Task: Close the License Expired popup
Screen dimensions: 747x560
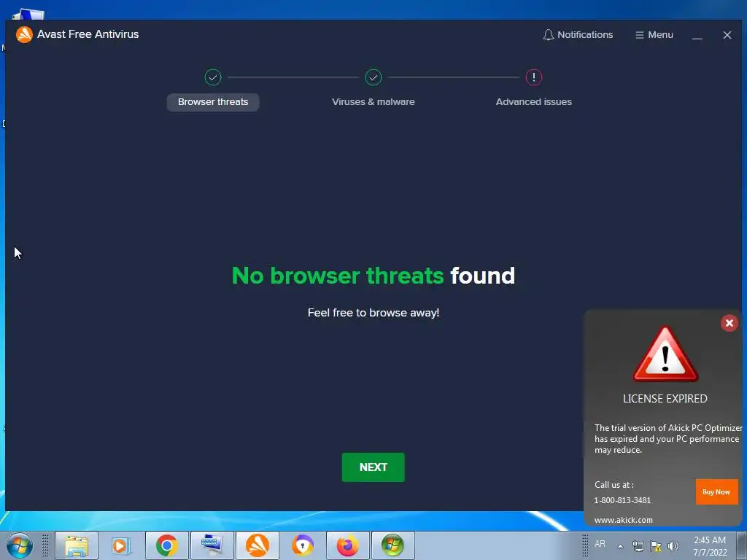Action: [729, 323]
